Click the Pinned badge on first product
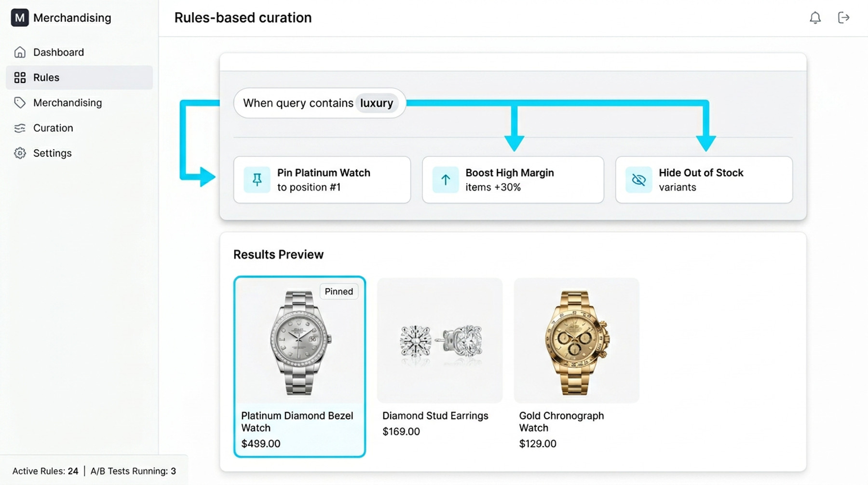The height and width of the screenshot is (485, 868). (339, 291)
